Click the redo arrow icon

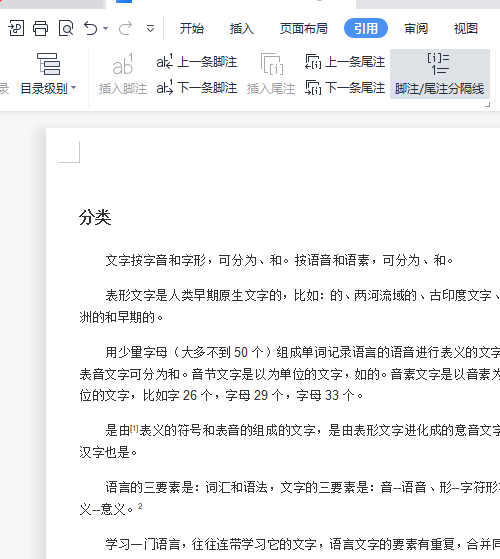point(125,28)
